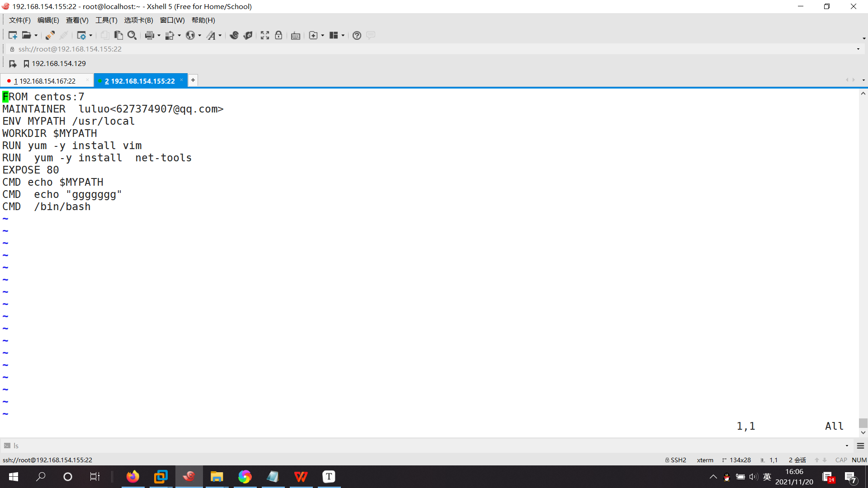
Task: Click the reconnect plug icon
Action: click(x=50, y=35)
